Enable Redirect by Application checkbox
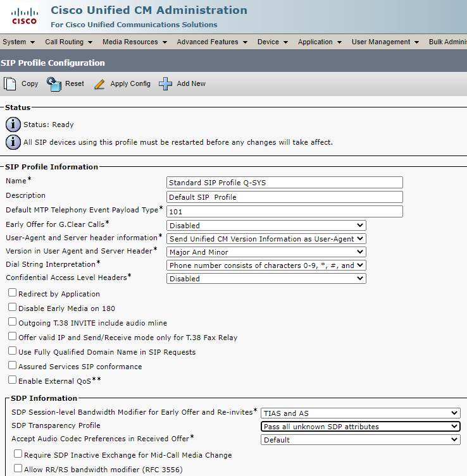The image size is (467, 476). (x=13, y=293)
